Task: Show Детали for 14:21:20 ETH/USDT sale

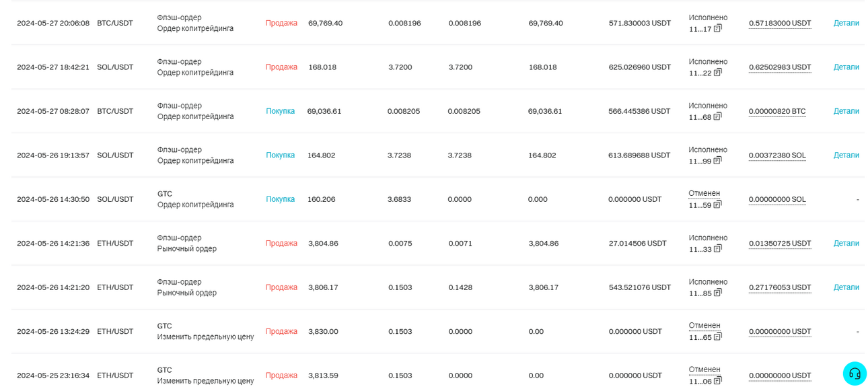Action: coord(846,287)
